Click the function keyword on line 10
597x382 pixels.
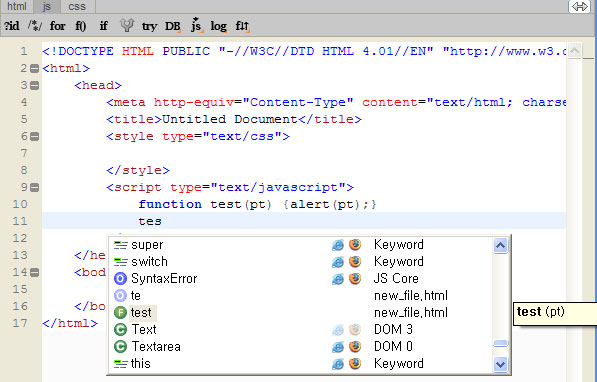click(x=170, y=205)
